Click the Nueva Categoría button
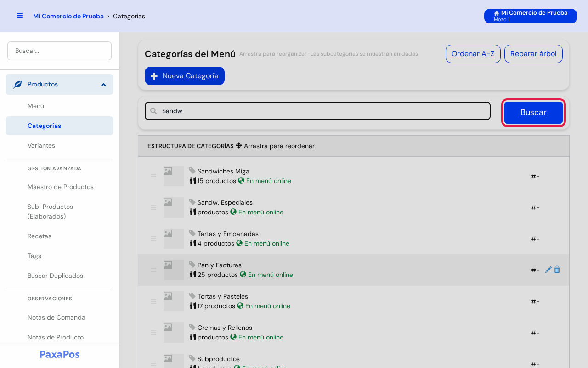Image resolution: width=588 pixels, height=368 pixels. coord(185,76)
